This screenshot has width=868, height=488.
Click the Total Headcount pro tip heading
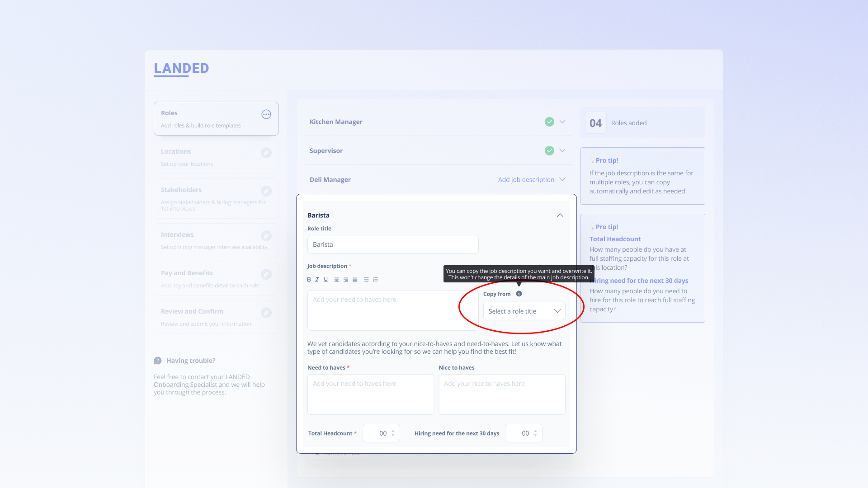click(x=615, y=239)
